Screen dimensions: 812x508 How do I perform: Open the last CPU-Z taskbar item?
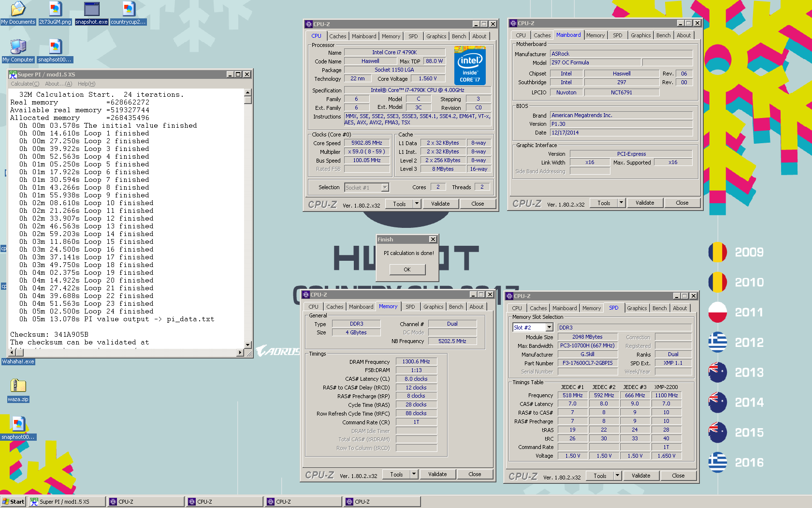pyautogui.click(x=382, y=502)
